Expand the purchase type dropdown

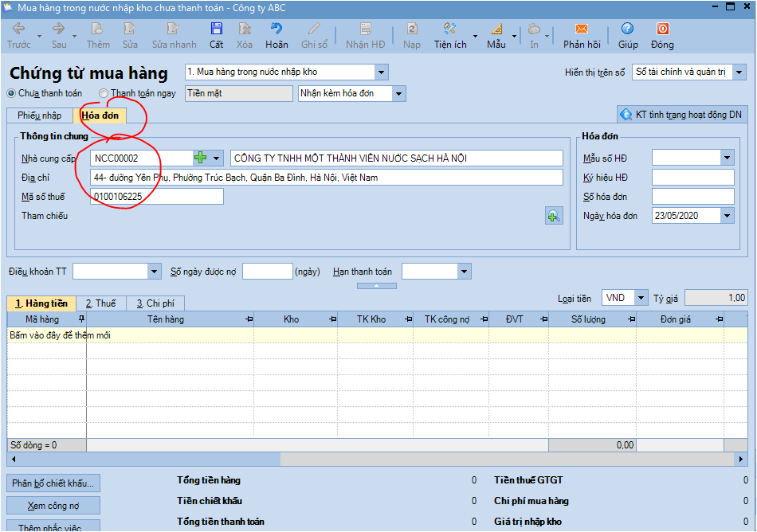381,72
